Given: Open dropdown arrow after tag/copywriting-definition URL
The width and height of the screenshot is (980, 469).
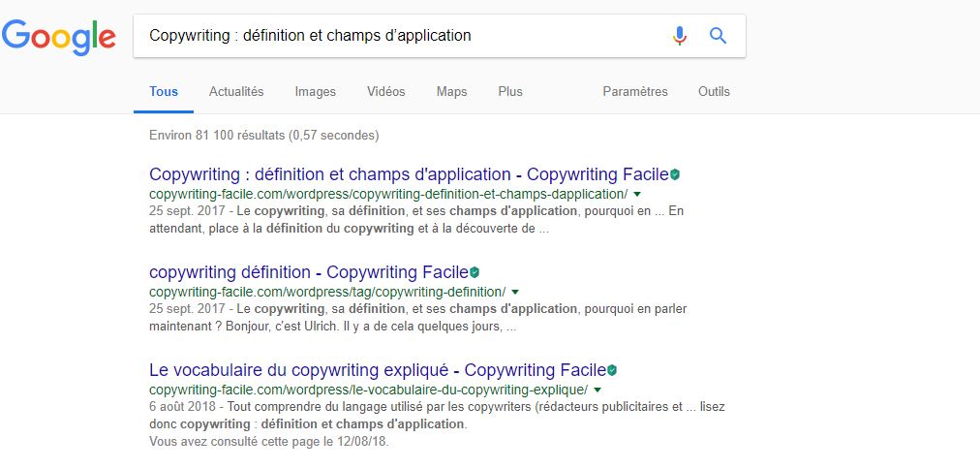Looking at the screenshot, I should [x=515, y=292].
